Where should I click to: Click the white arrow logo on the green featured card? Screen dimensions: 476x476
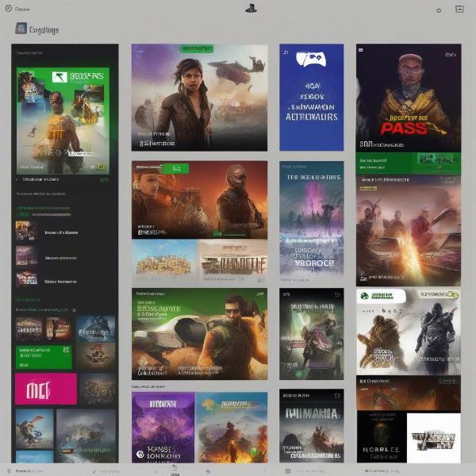(59, 77)
